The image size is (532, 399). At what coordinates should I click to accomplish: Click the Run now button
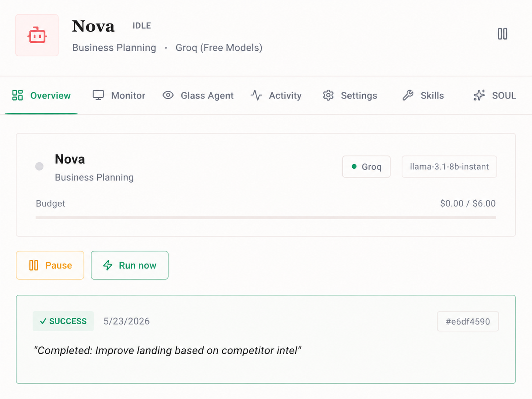(x=130, y=265)
